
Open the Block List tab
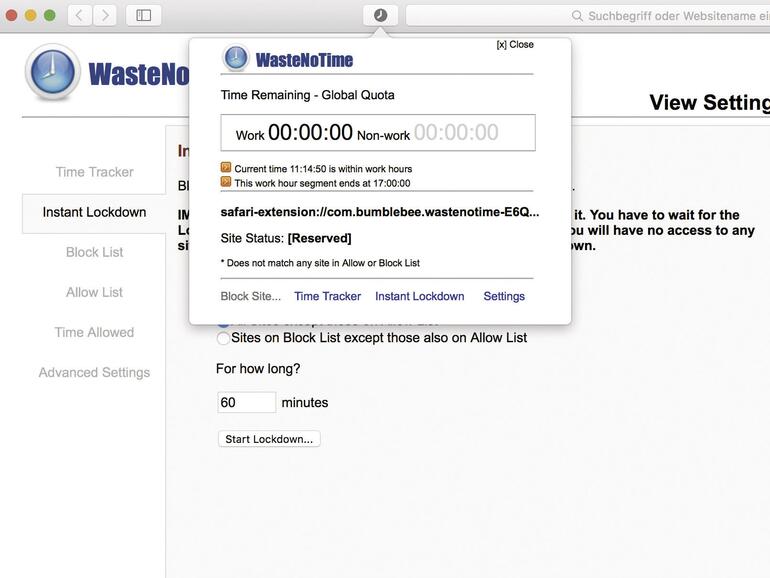94,252
